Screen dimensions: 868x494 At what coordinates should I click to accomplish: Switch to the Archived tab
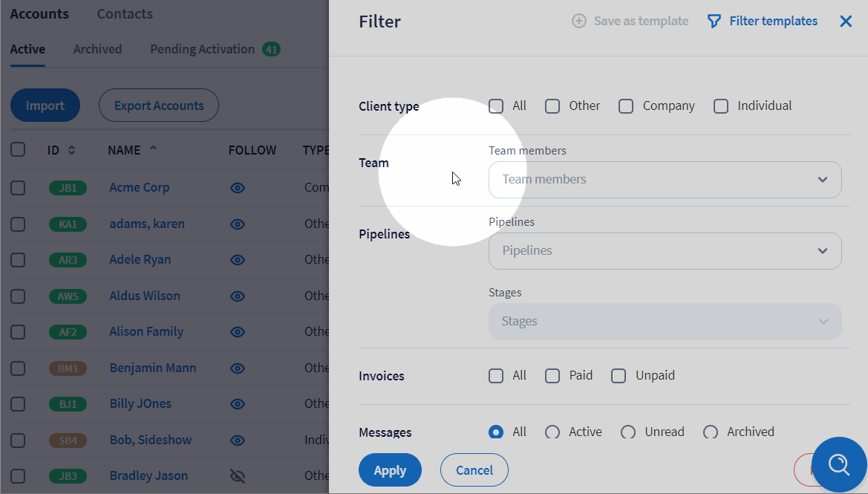point(97,50)
